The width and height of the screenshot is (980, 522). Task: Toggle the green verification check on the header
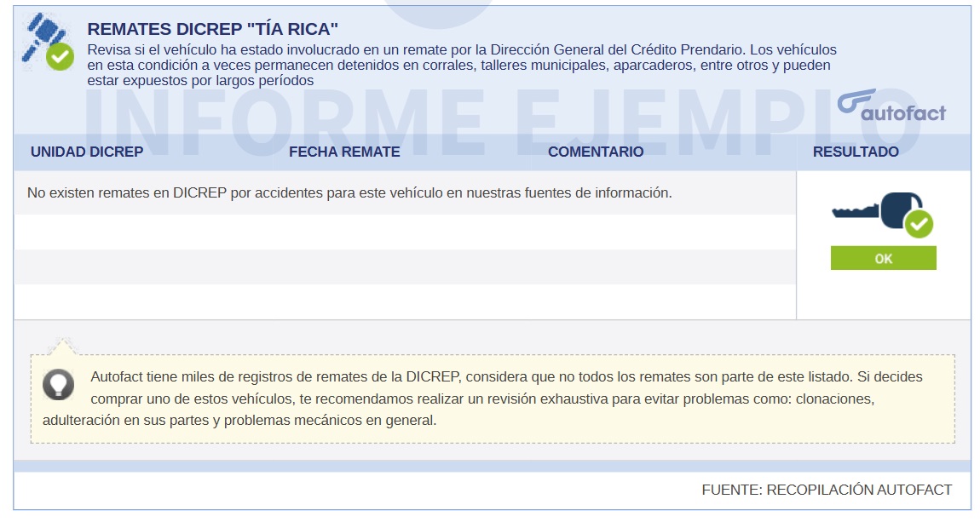coord(61,56)
